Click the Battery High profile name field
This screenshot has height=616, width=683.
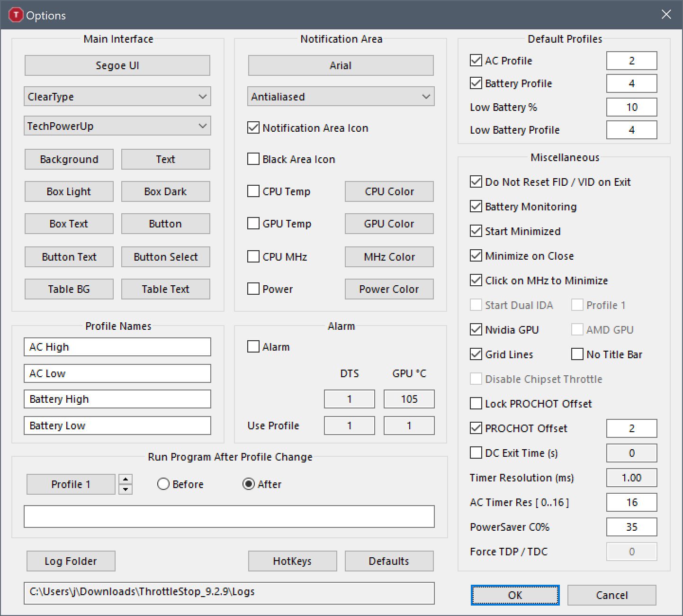[x=117, y=399]
